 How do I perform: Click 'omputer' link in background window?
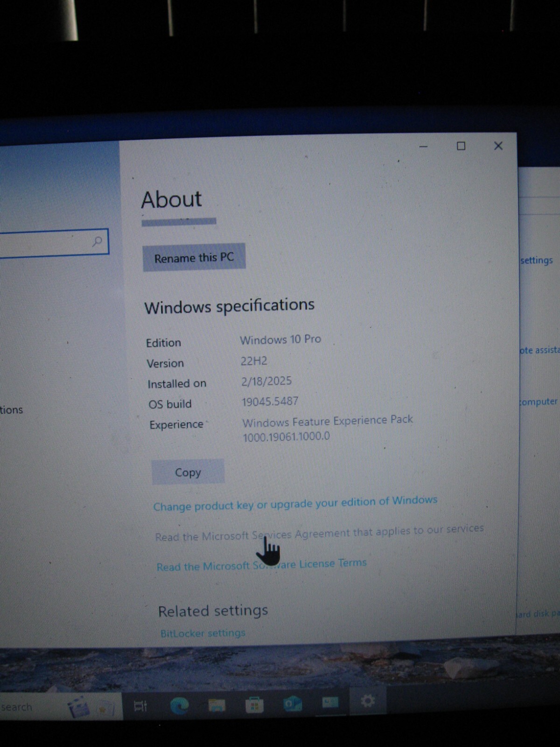(539, 402)
